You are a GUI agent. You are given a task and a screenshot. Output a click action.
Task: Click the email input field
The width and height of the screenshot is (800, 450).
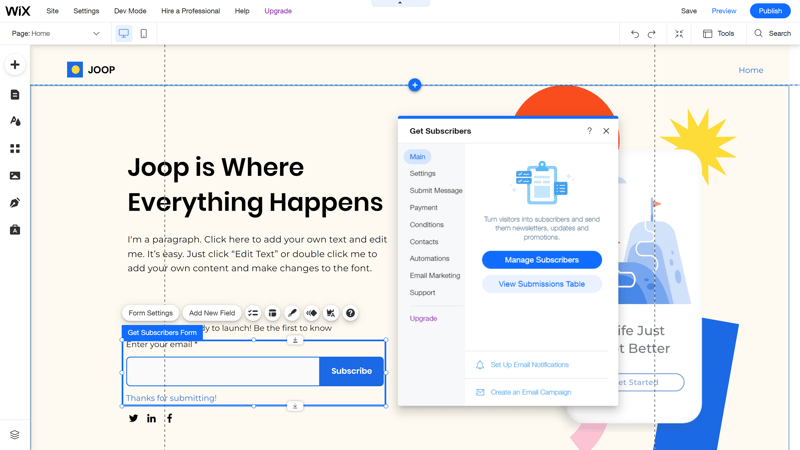[223, 371]
